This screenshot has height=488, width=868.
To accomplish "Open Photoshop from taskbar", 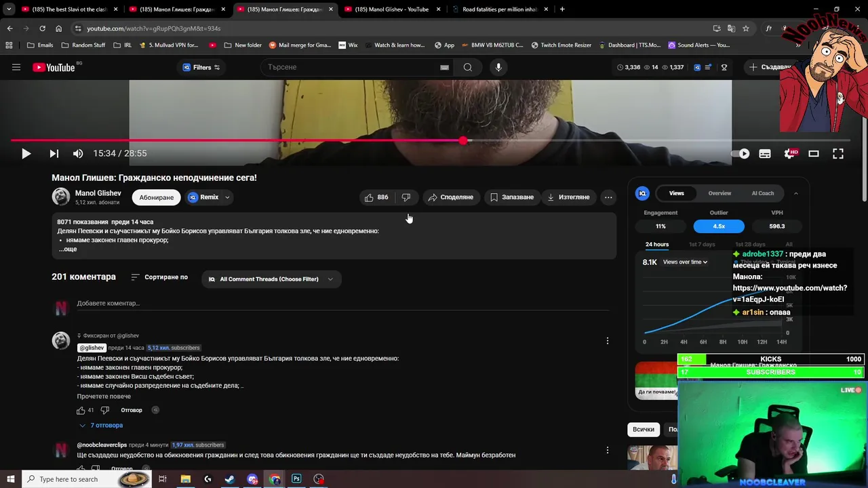I will (x=296, y=479).
